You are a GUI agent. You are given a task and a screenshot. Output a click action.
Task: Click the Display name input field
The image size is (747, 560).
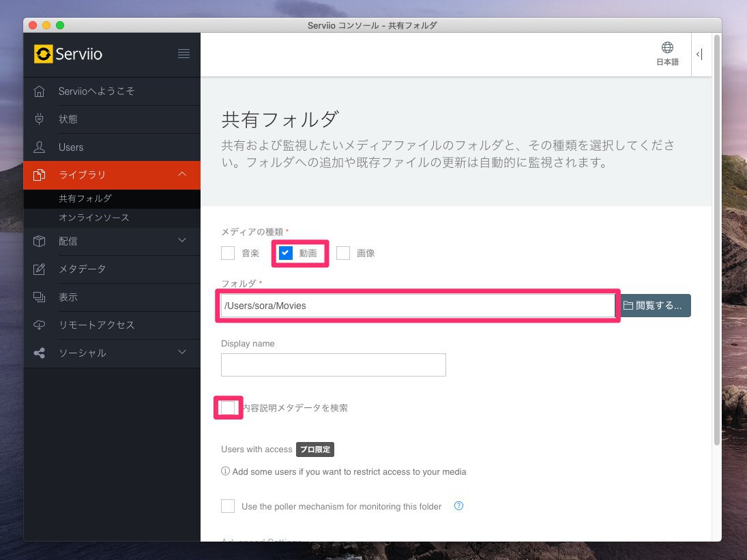point(334,365)
